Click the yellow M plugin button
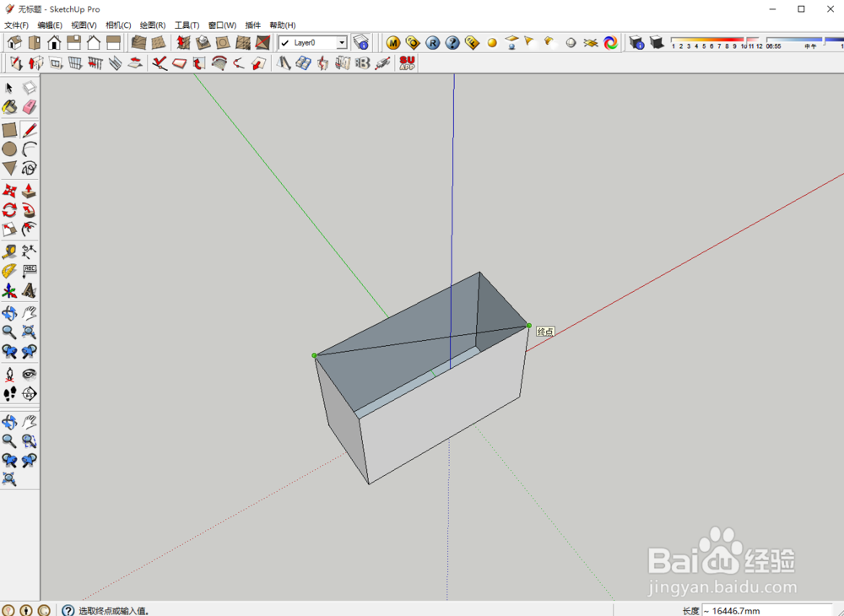 tap(393, 43)
